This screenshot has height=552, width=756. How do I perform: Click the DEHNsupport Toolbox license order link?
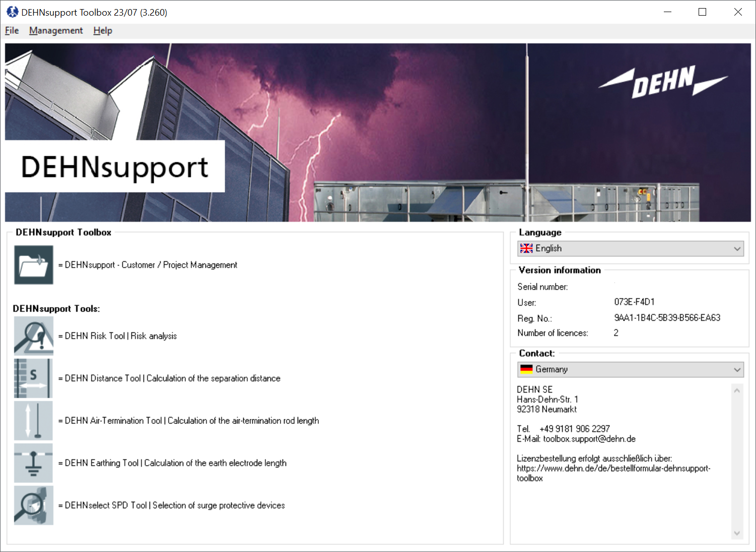pyautogui.click(x=613, y=468)
